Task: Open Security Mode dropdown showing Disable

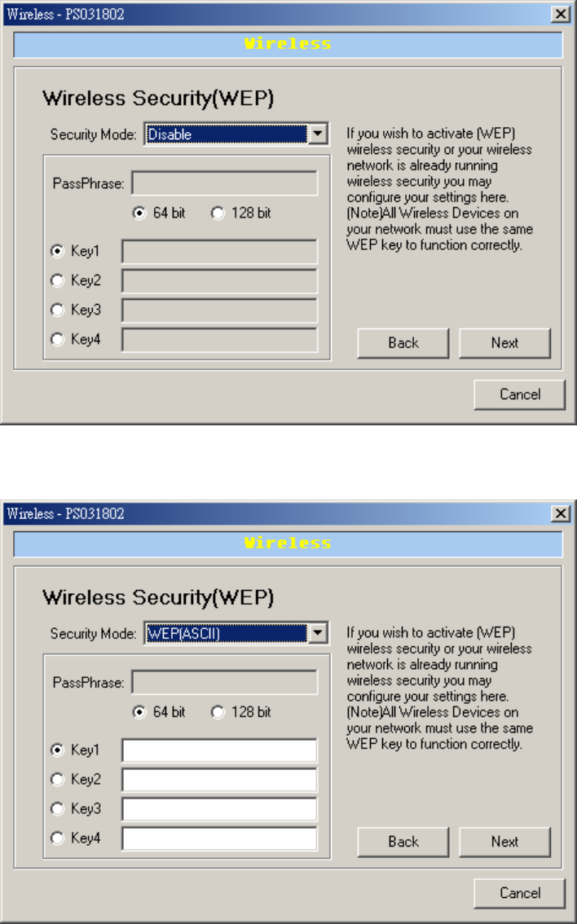Action: (x=236, y=134)
